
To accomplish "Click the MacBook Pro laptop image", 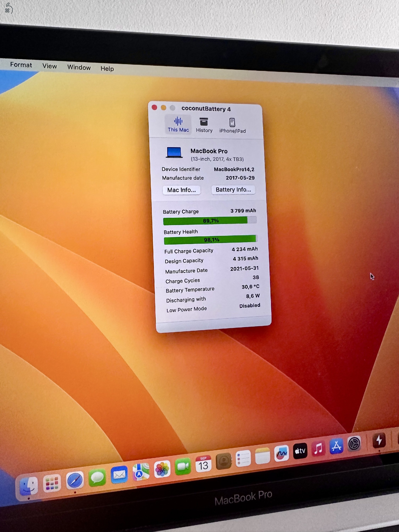I will tap(174, 153).
